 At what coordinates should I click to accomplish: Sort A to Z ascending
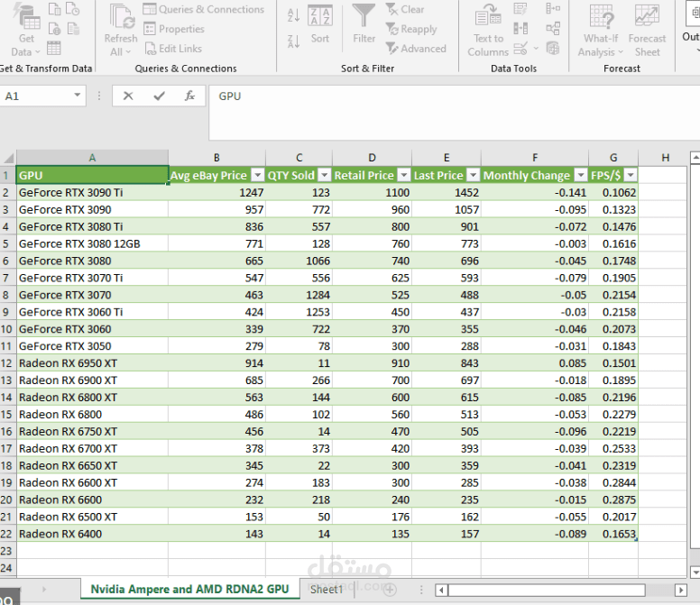pyautogui.click(x=293, y=15)
